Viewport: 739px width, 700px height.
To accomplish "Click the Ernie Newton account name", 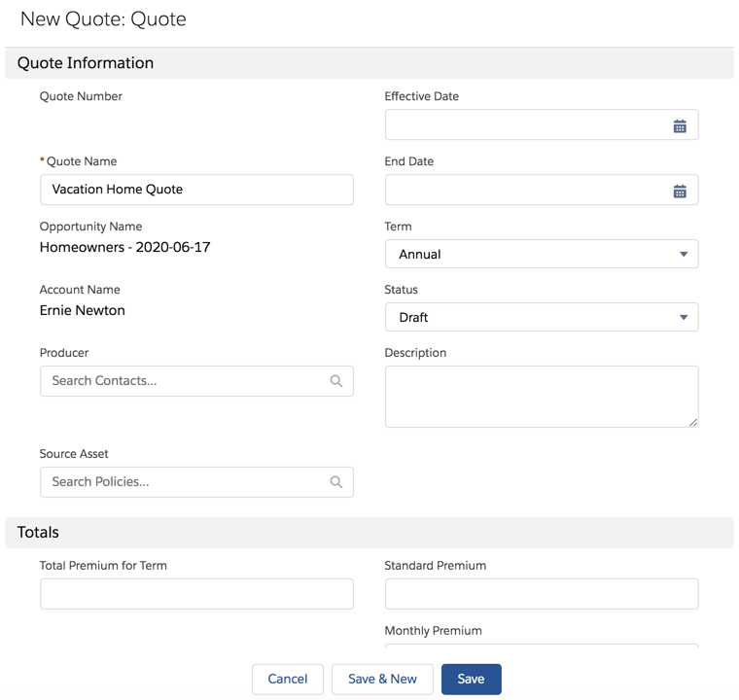I will (x=83, y=310).
